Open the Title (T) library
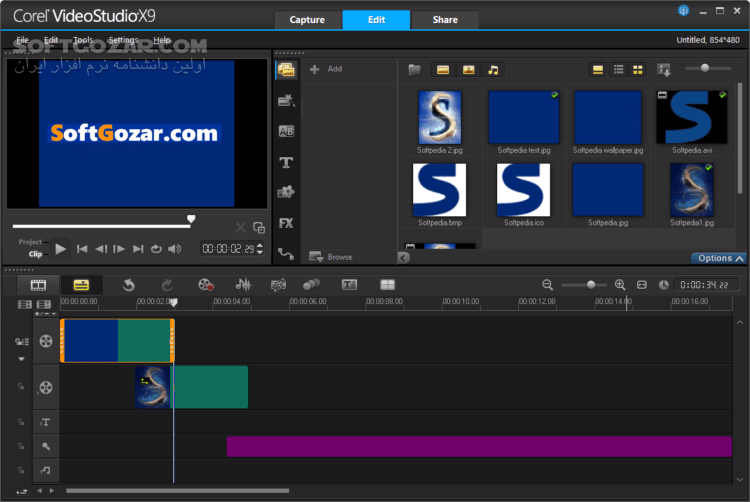Image resolution: width=750 pixels, height=502 pixels. [x=286, y=163]
